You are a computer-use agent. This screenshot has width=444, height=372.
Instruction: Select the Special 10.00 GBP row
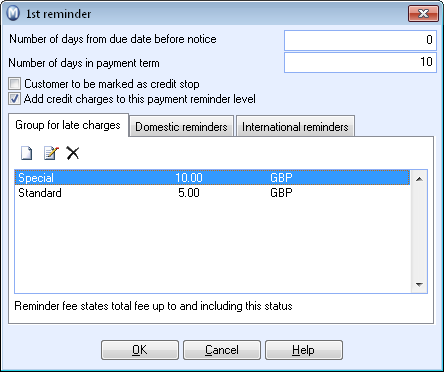(x=212, y=178)
